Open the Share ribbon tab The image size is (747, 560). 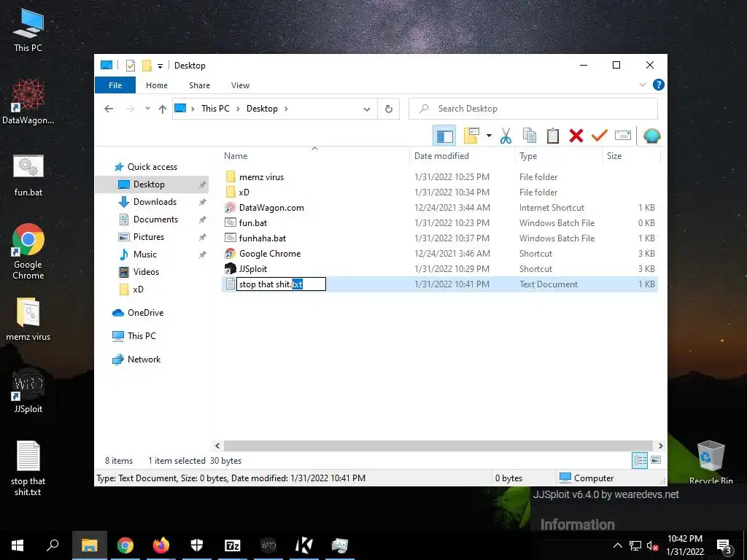[199, 85]
